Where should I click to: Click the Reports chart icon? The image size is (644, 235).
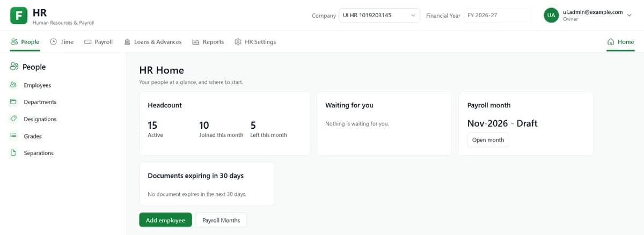click(x=196, y=42)
